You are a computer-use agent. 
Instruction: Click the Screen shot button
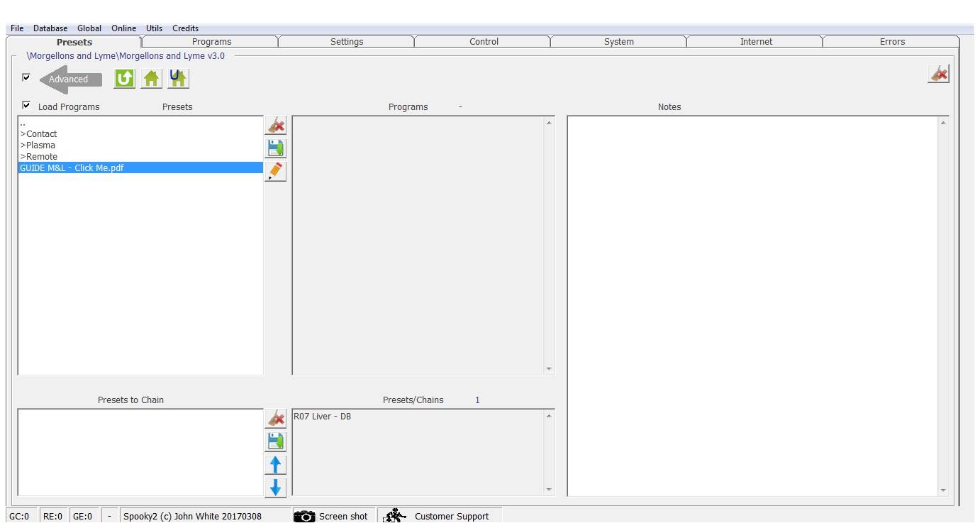(331, 516)
